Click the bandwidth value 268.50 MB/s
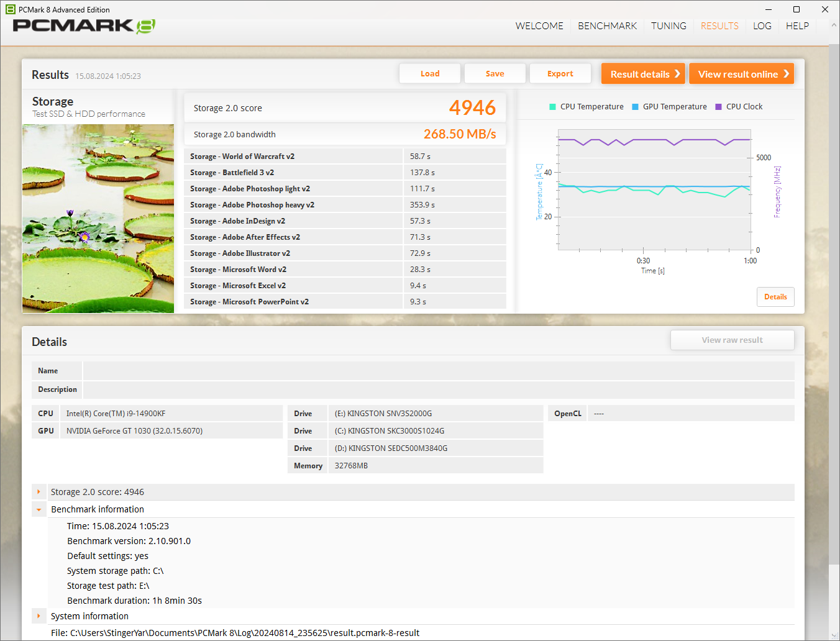This screenshot has height=641, width=840. (460, 134)
